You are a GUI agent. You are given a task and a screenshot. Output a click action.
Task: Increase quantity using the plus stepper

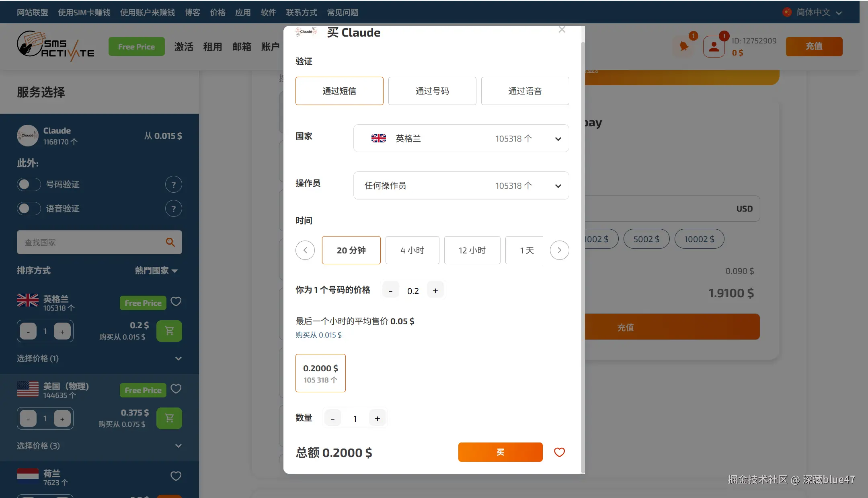click(377, 418)
